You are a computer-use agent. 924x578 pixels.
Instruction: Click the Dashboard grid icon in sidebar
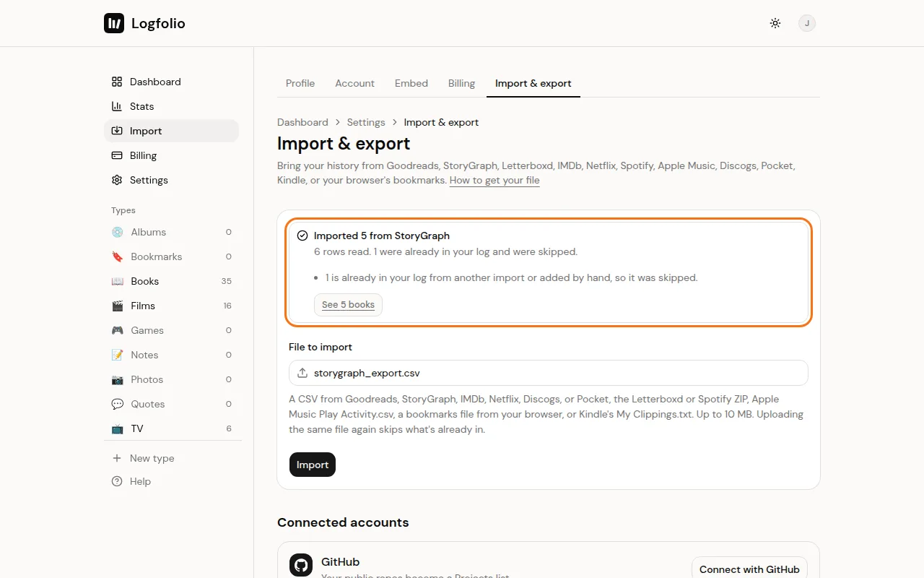point(117,82)
